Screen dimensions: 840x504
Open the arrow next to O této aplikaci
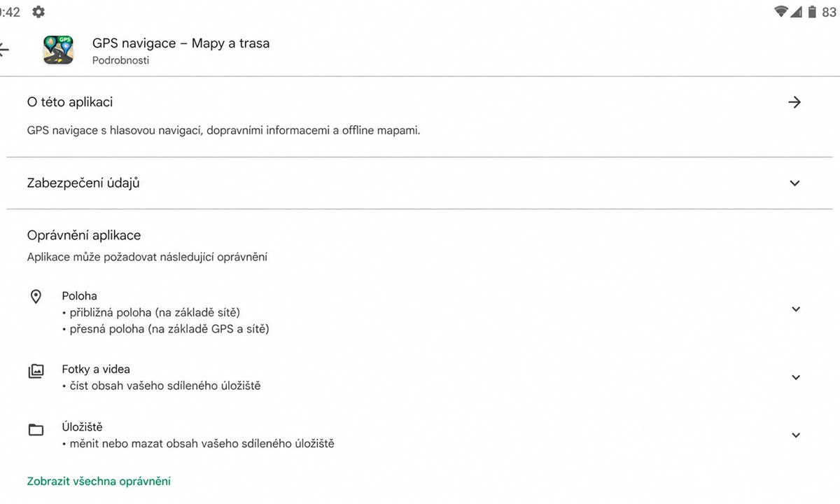tap(794, 102)
